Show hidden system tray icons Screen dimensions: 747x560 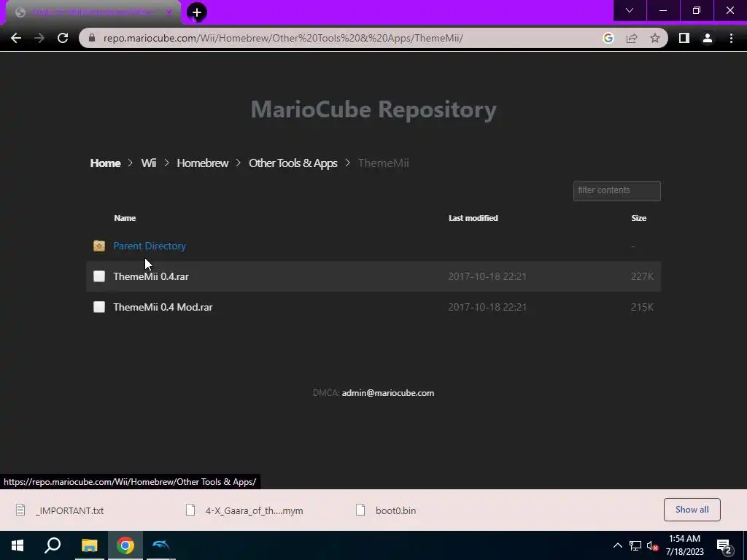617,545
